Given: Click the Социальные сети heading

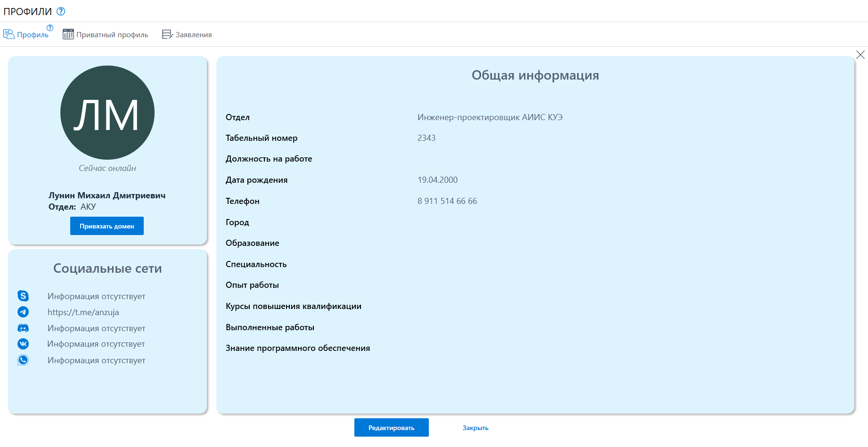Looking at the screenshot, I should [107, 268].
